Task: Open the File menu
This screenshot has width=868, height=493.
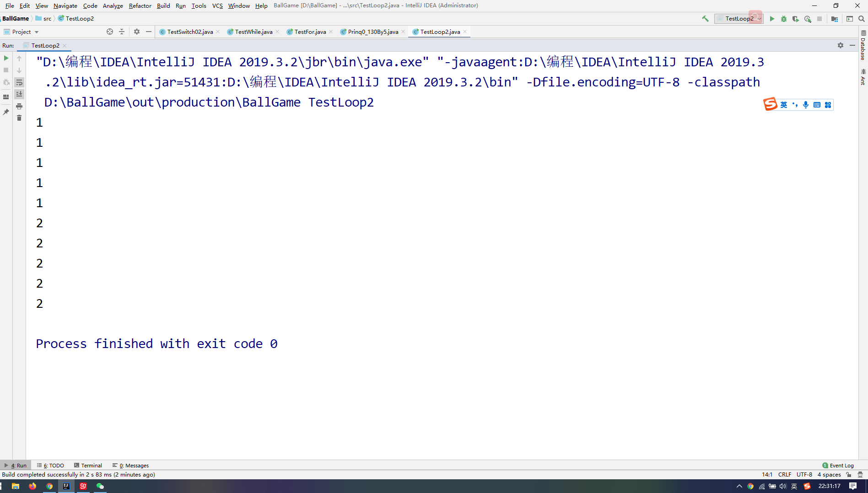Action: point(10,5)
